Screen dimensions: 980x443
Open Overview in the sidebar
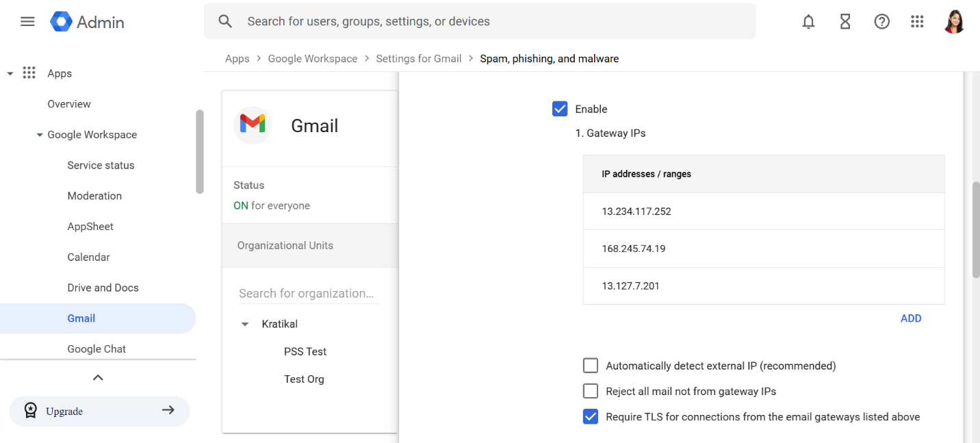click(69, 104)
